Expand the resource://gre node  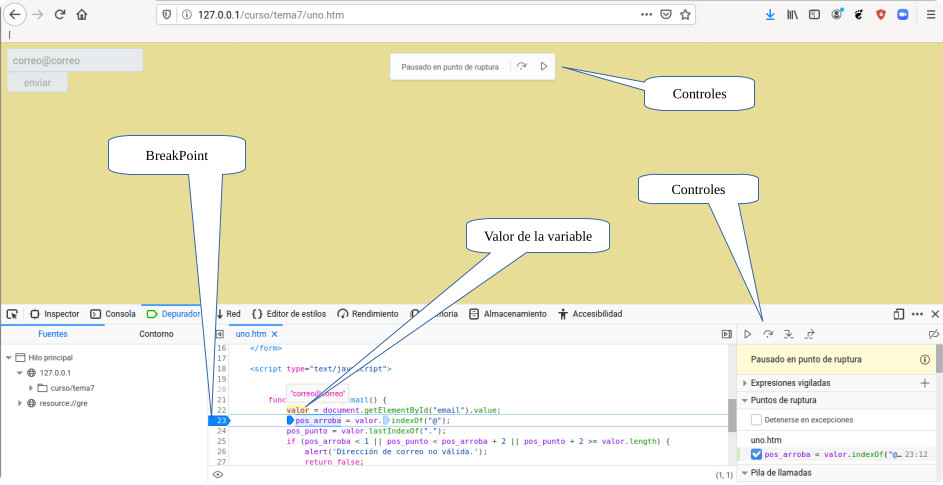point(20,403)
